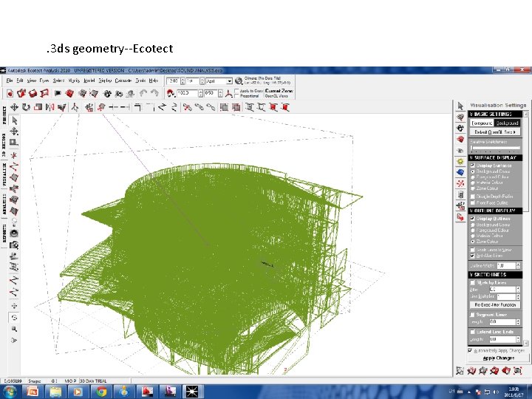The image size is (532, 399).
Task: Select Material Colour radio under Outline Display
Action: coord(473,236)
